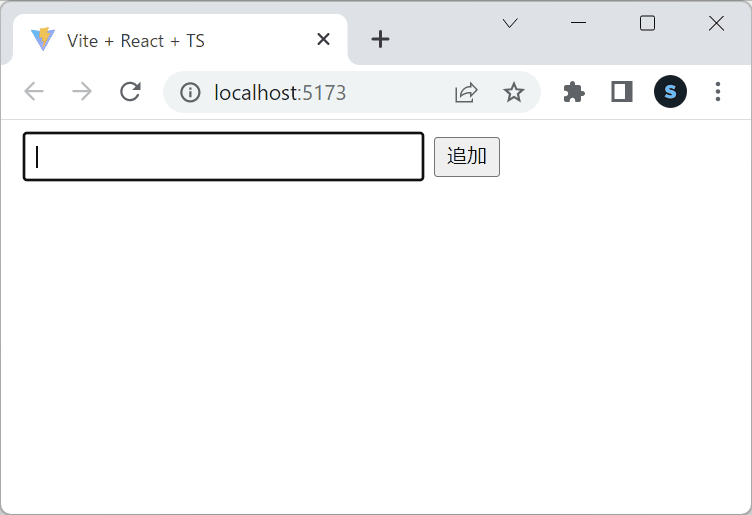Open the Extensions puzzle icon
Screen dimensions: 752x515
point(574,92)
